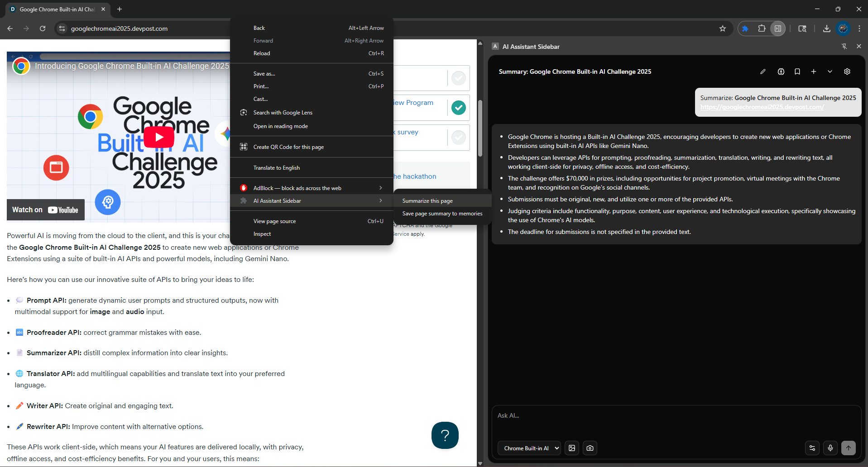Viewport: 868px width, 467px height.
Task: Click the blue AI Assistant extension icon
Action: 745,29
